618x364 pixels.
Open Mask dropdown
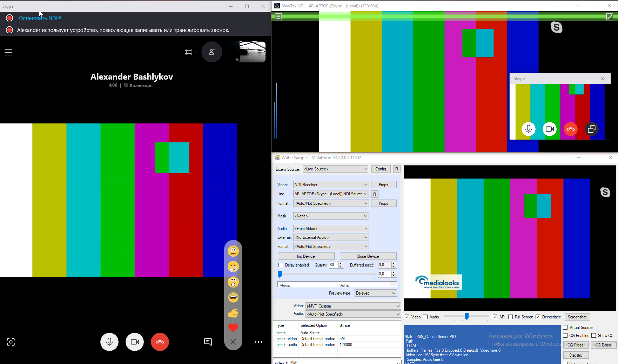[x=331, y=216]
